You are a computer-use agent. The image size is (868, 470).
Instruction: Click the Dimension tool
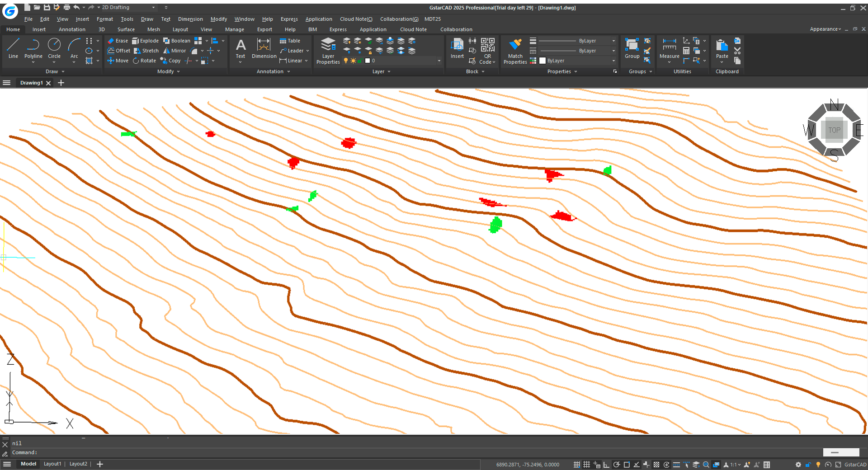(x=264, y=48)
